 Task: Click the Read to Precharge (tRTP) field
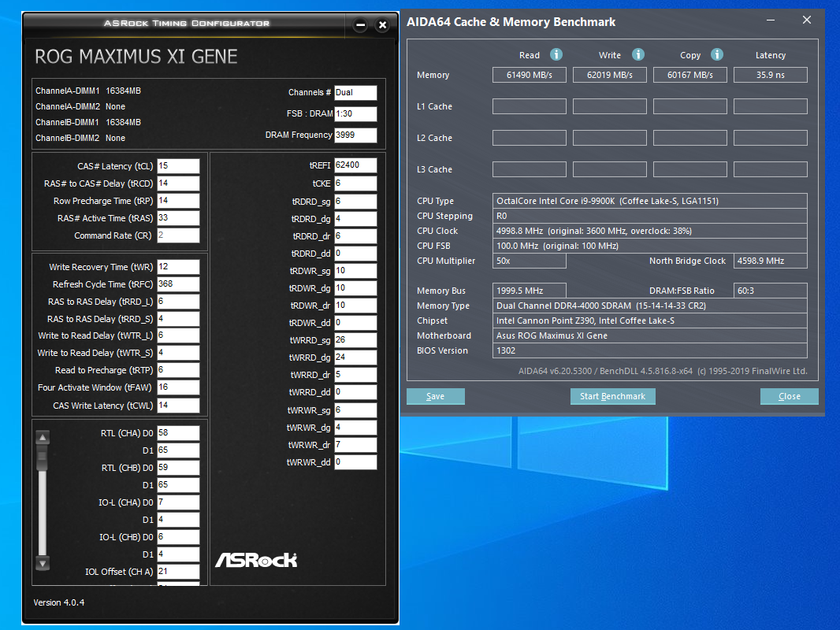click(x=178, y=370)
